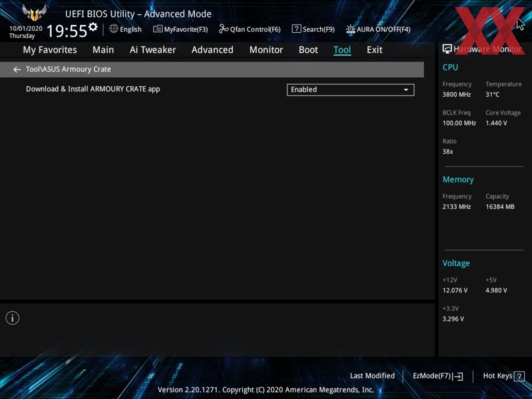Click BCLK Freq value 100.00 MHz
The height and width of the screenshot is (399, 532).
tap(459, 123)
